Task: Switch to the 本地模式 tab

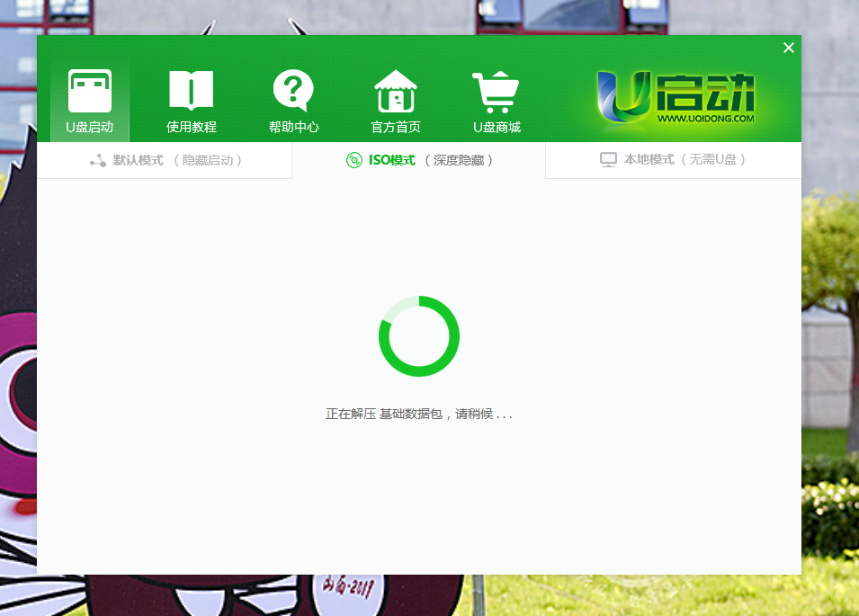Action: (648, 159)
